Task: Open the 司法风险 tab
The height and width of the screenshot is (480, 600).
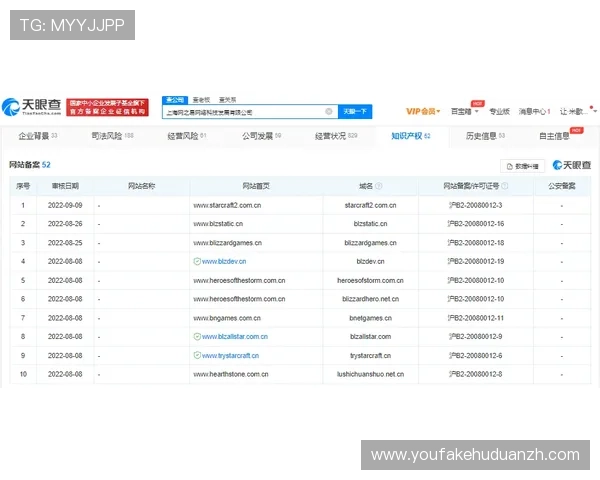Action: point(112,136)
